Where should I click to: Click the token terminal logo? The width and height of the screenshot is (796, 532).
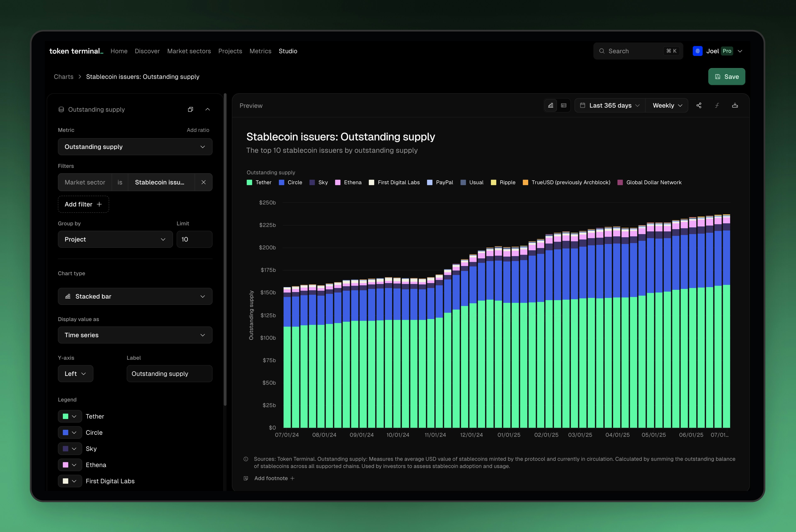click(76, 51)
